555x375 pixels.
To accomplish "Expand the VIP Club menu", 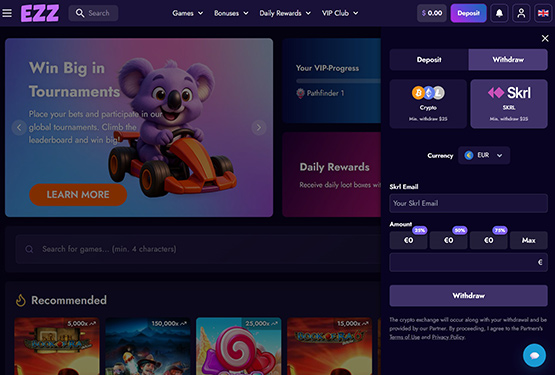I will (x=340, y=13).
